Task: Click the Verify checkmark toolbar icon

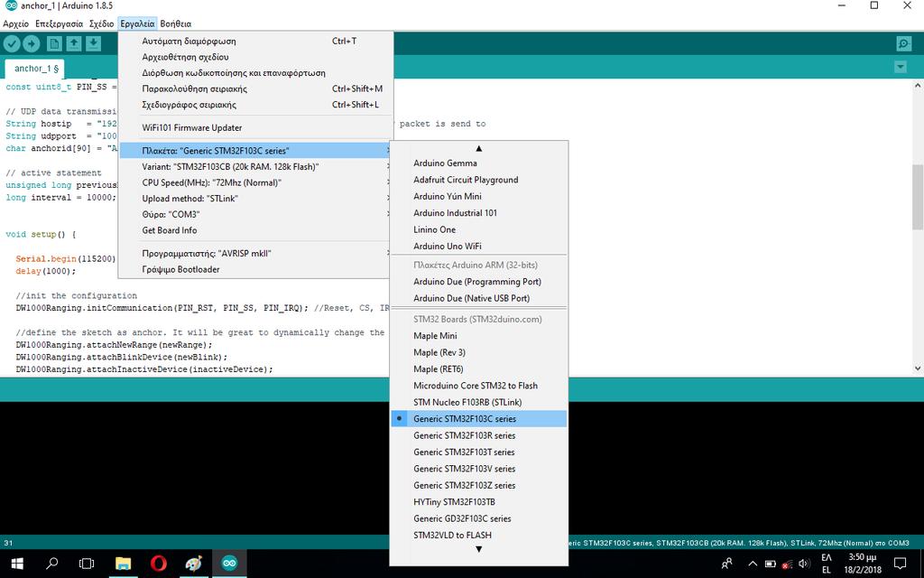Action: [12, 43]
